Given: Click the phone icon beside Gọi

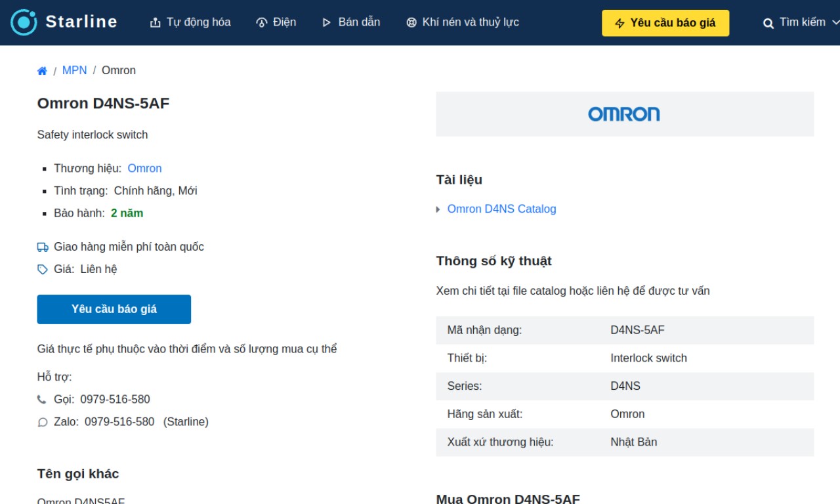Looking at the screenshot, I should pos(42,400).
